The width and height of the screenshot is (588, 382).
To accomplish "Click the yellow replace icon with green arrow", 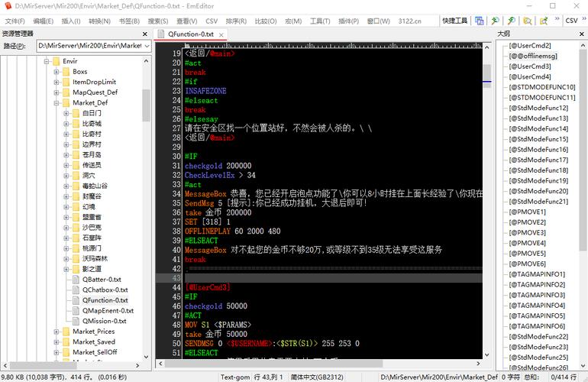I will click(544, 21).
